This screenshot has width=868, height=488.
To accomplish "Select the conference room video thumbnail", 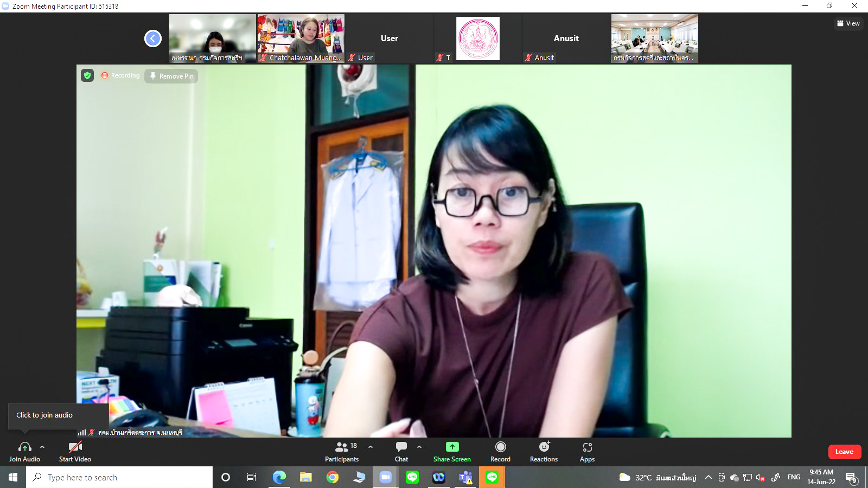I will point(654,38).
